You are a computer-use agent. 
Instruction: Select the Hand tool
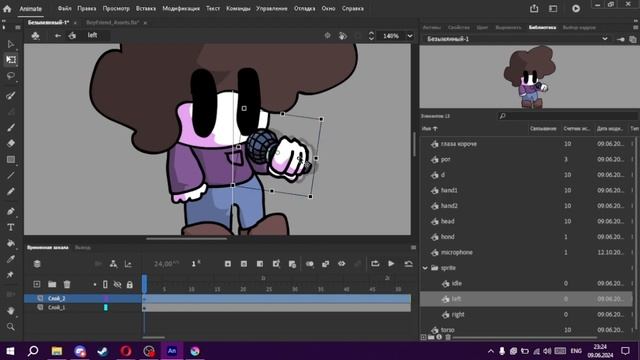pos(11,311)
